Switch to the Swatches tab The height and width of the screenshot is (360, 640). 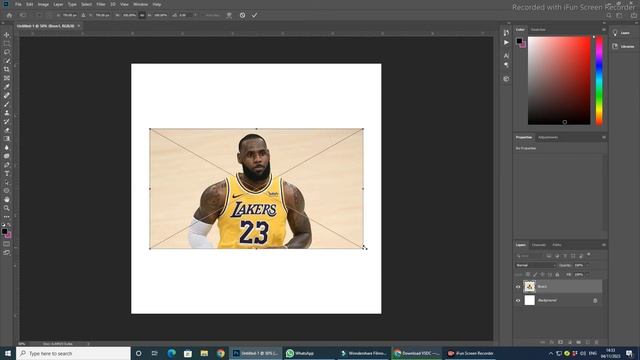click(x=538, y=29)
